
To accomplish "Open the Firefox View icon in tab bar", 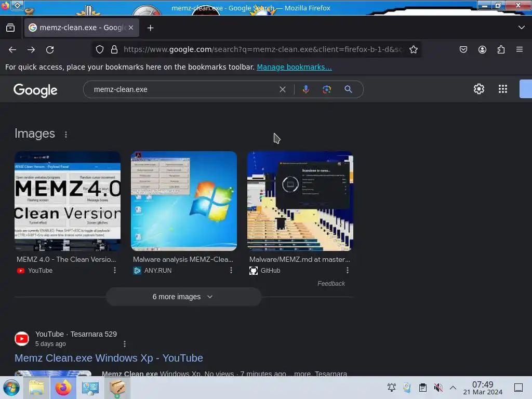I will (10, 28).
